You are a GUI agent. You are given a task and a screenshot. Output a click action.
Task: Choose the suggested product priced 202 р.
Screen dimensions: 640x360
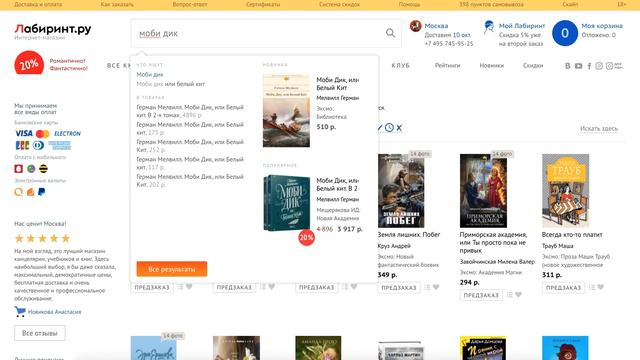click(x=190, y=180)
